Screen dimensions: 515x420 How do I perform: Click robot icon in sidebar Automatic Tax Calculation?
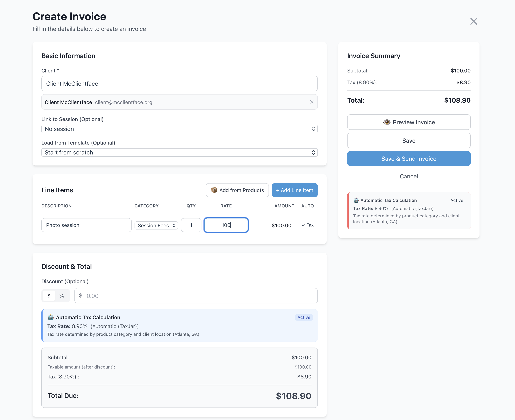pos(356,200)
